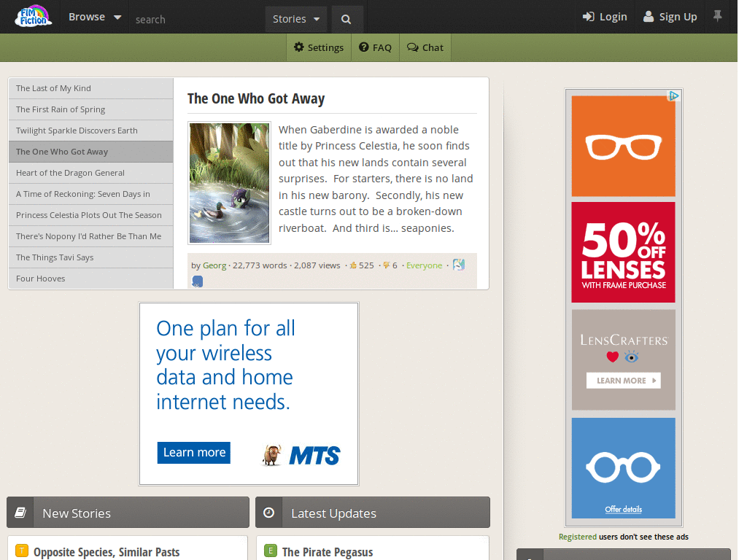Viewport: 747px width, 560px height.
Task: Click into the search input field
Action: coord(197,20)
